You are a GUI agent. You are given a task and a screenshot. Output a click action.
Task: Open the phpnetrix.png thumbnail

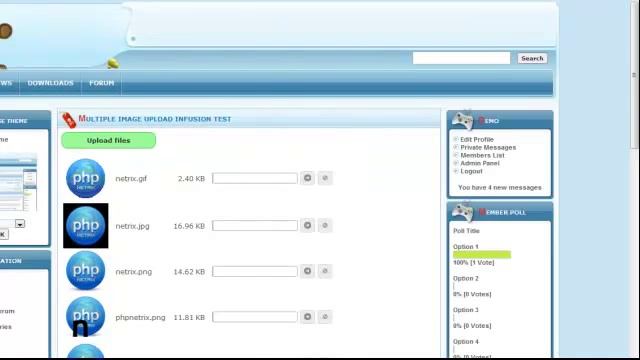86,316
